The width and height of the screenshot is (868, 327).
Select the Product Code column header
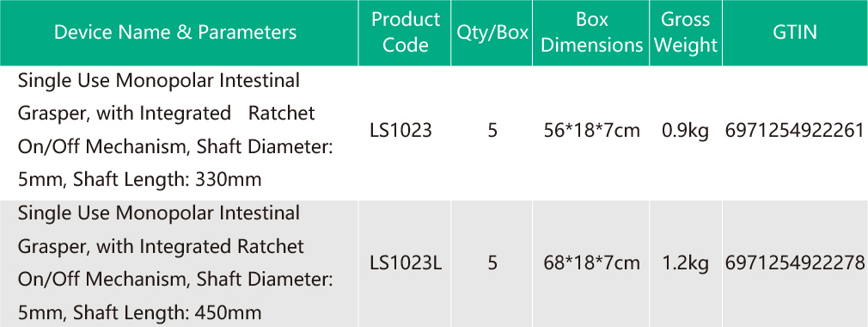coord(406,32)
